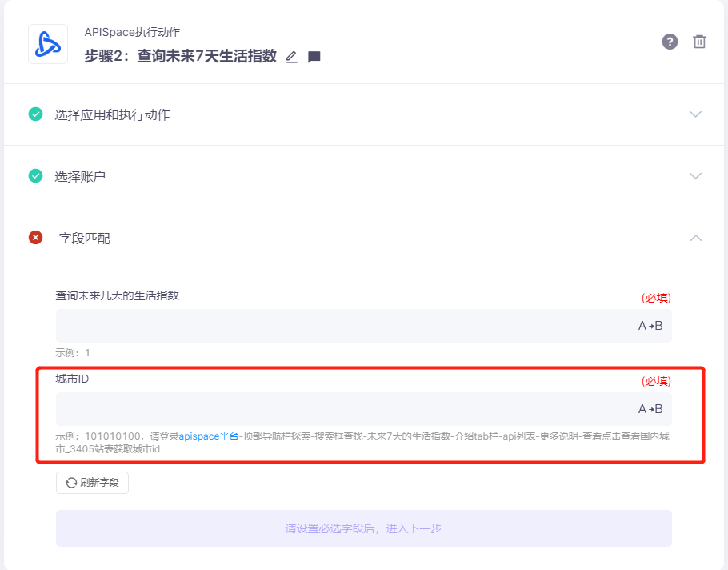Click the 请设置必选字段后，进入下一步 button
728x570 pixels.
tap(363, 528)
